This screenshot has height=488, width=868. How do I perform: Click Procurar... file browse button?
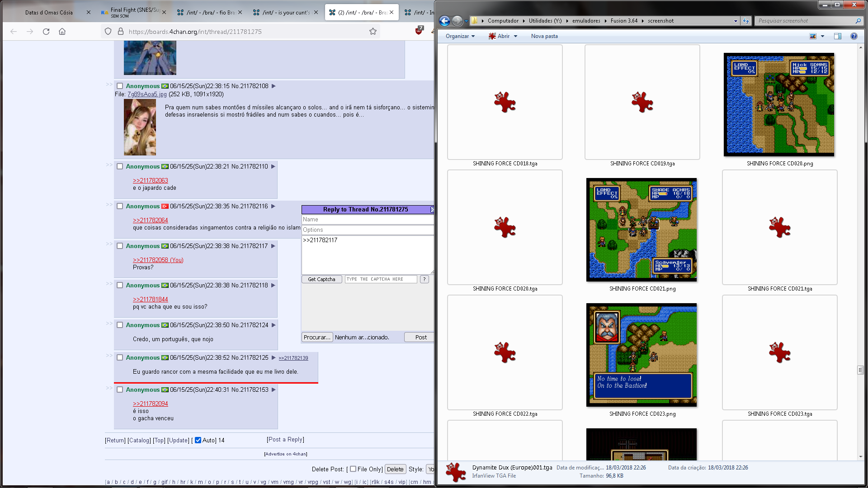[x=317, y=337]
